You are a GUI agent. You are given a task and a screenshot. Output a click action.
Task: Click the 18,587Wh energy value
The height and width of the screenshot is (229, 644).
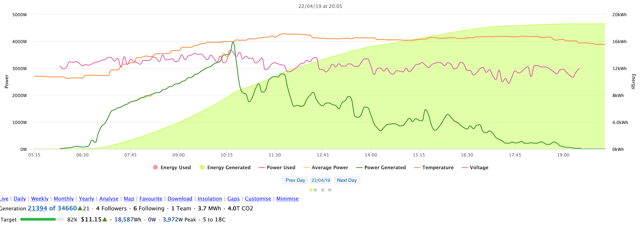tap(128, 219)
